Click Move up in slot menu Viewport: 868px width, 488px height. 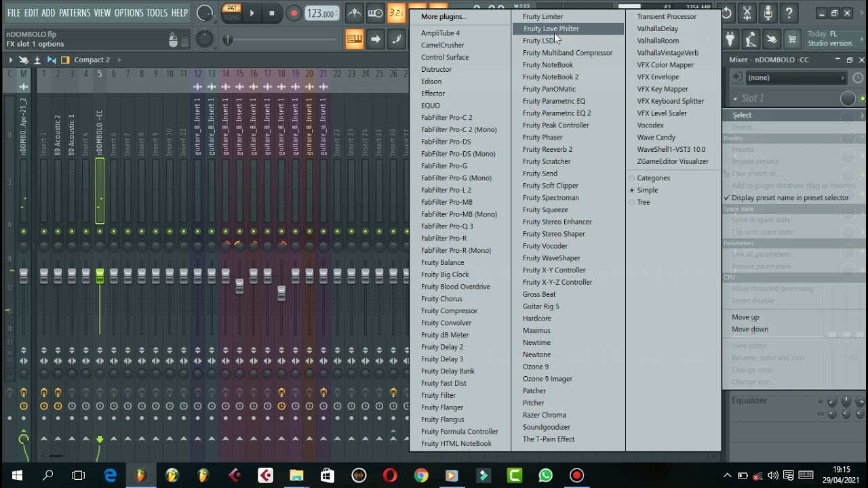coord(745,317)
